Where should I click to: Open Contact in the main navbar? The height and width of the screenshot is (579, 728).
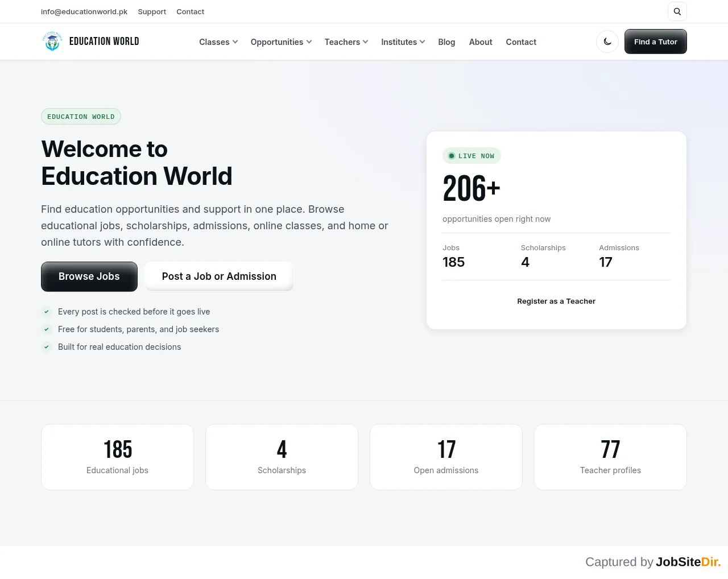coord(521,42)
